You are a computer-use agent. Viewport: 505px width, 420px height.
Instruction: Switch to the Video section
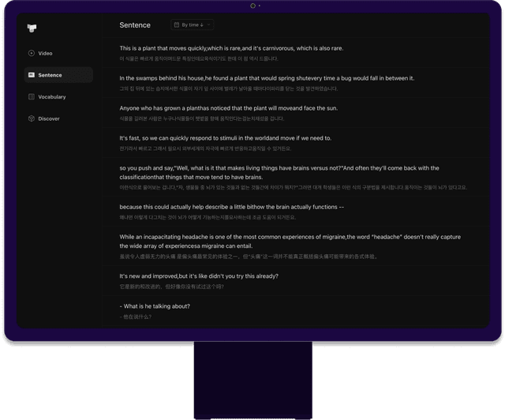45,54
